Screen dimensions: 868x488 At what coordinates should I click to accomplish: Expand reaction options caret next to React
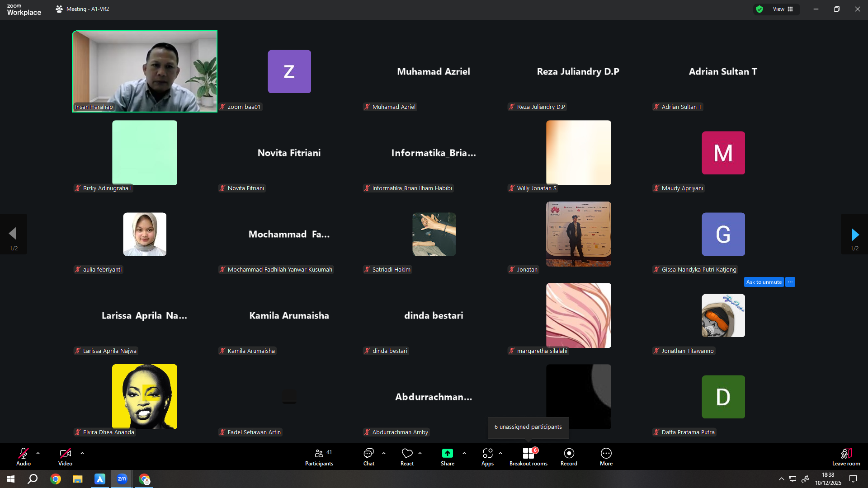[x=420, y=453]
